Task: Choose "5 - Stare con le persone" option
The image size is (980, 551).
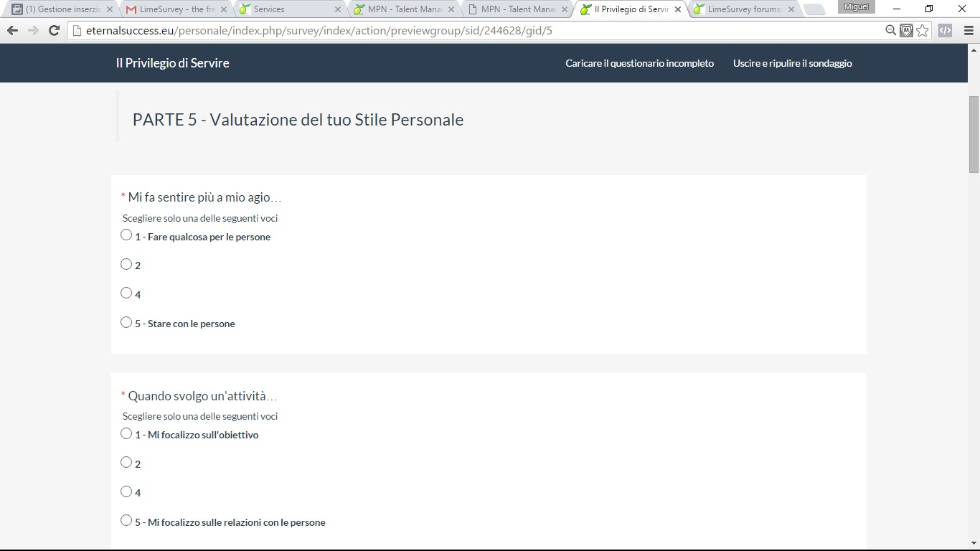Action: coord(126,322)
